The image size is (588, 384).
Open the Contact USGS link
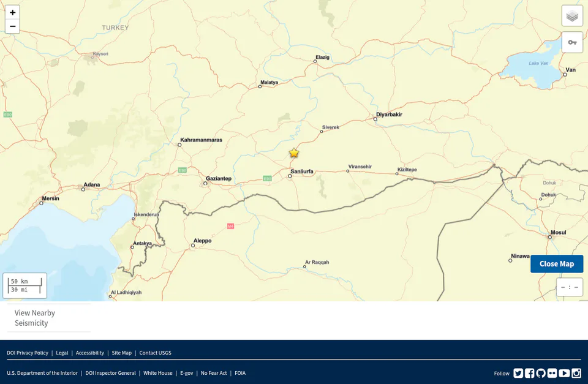[155, 353]
